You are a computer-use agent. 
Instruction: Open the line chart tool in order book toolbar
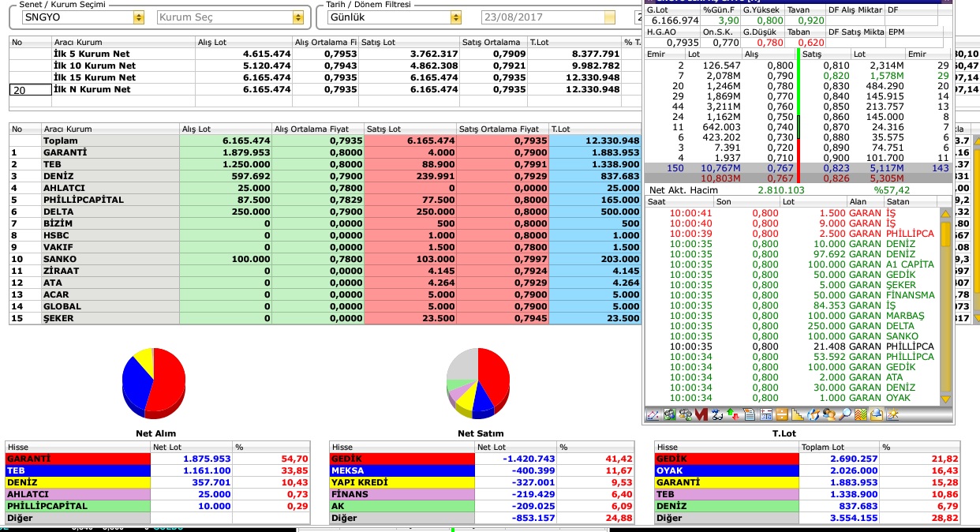(x=653, y=414)
